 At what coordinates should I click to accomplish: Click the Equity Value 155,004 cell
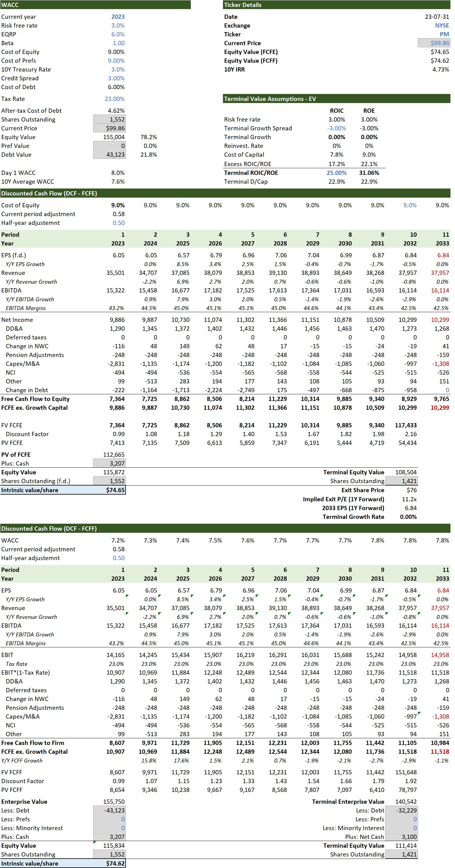[x=114, y=137]
